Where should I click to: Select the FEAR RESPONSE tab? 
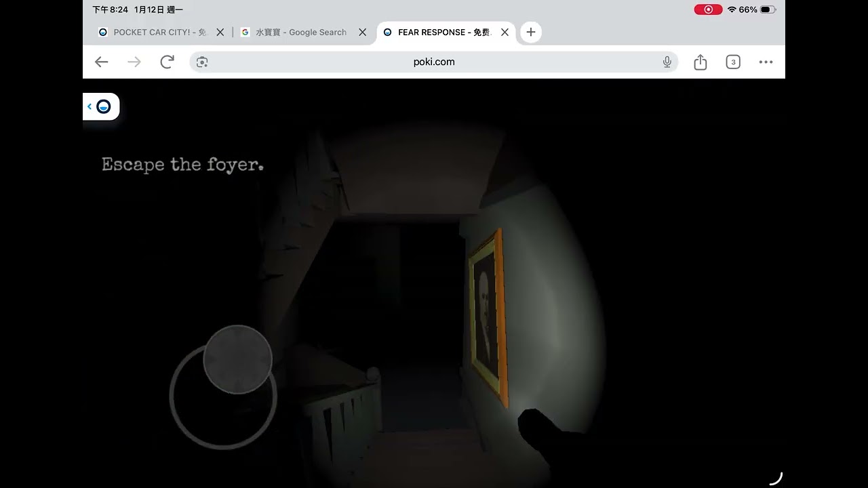point(446,32)
